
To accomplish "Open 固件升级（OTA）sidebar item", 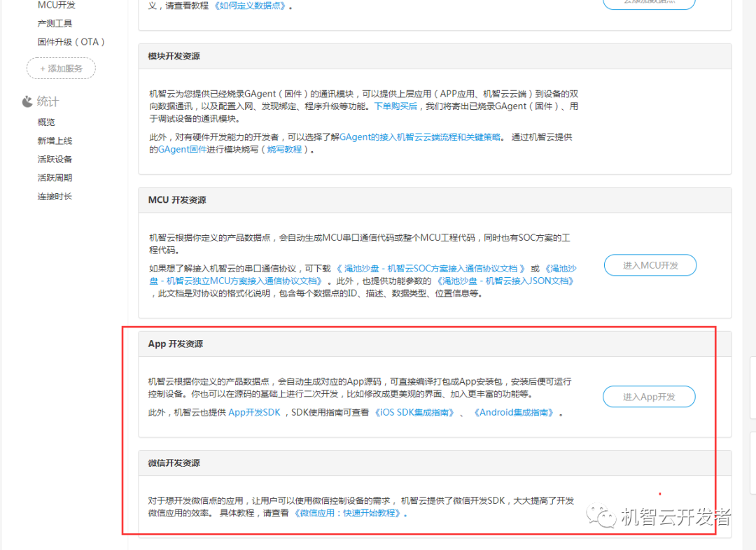I will pyautogui.click(x=71, y=42).
